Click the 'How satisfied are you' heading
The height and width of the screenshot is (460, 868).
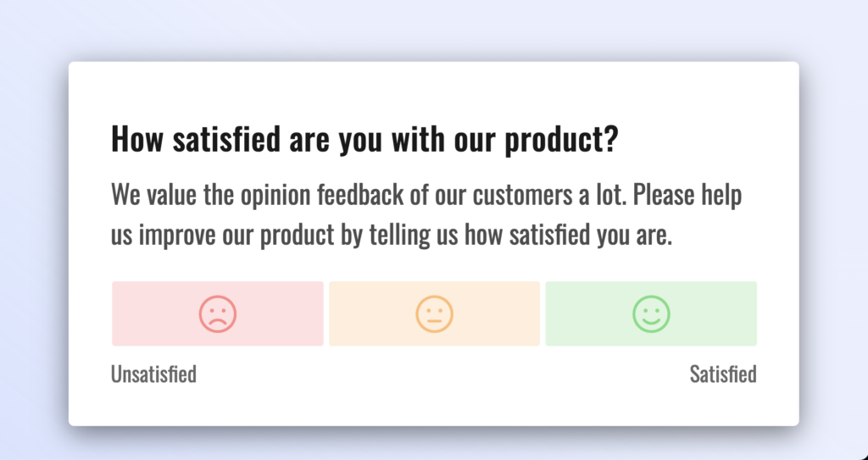pyautogui.click(x=364, y=139)
